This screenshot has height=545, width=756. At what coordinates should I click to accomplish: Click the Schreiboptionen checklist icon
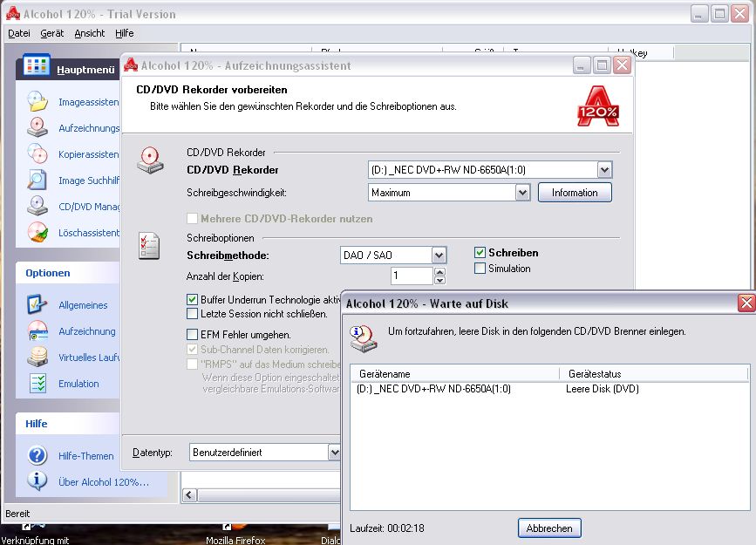tap(149, 246)
